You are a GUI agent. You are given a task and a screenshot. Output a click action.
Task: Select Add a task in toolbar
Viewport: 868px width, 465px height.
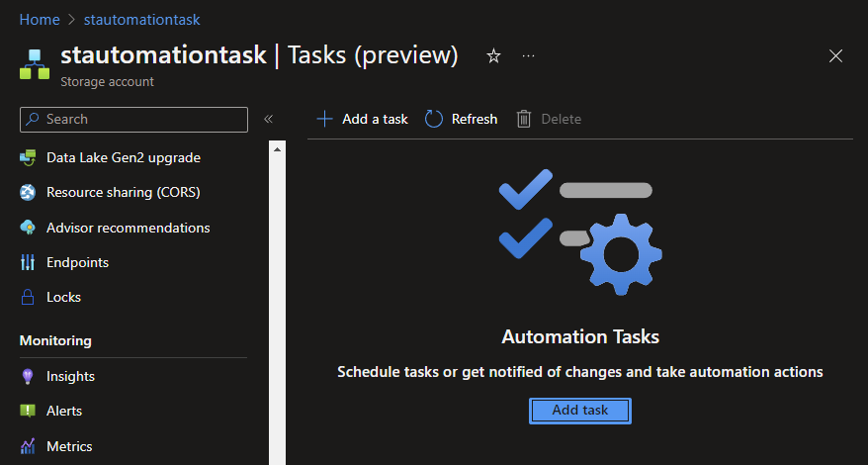click(362, 119)
